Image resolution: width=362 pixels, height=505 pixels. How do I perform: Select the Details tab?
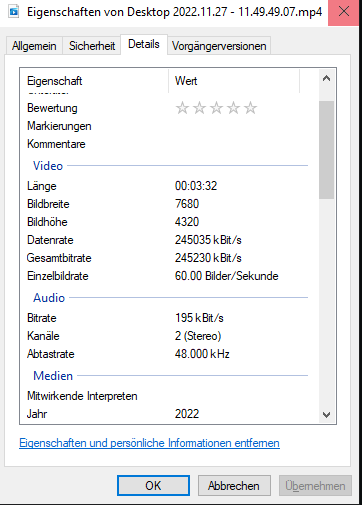144,44
